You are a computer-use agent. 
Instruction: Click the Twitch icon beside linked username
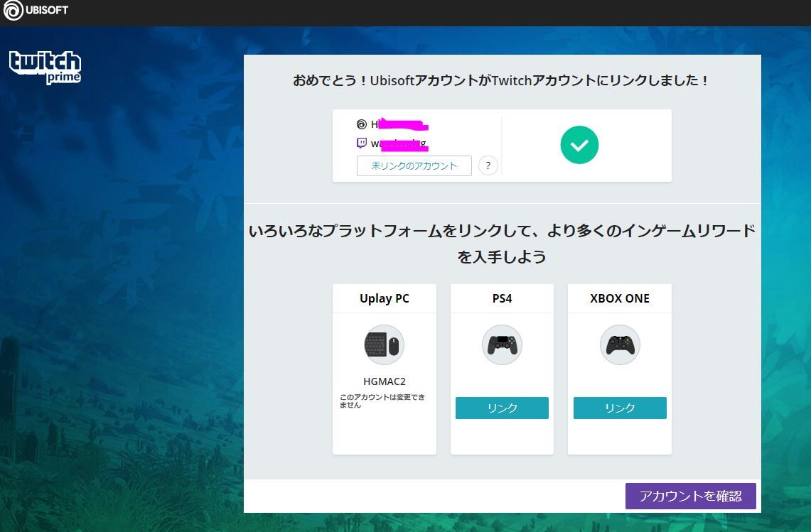point(362,143)
